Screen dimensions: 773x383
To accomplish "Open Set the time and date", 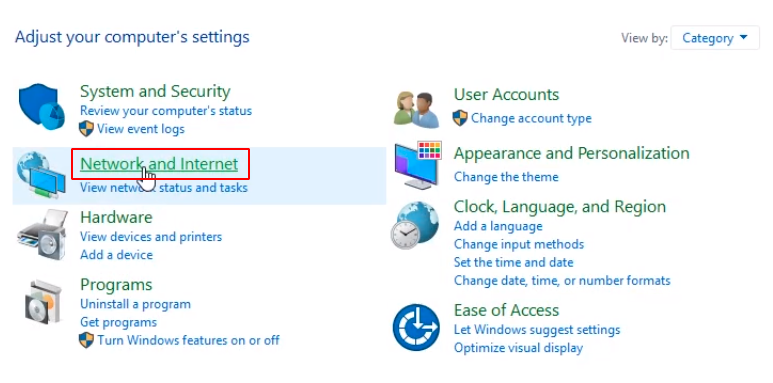I will (x=513, y=262).
